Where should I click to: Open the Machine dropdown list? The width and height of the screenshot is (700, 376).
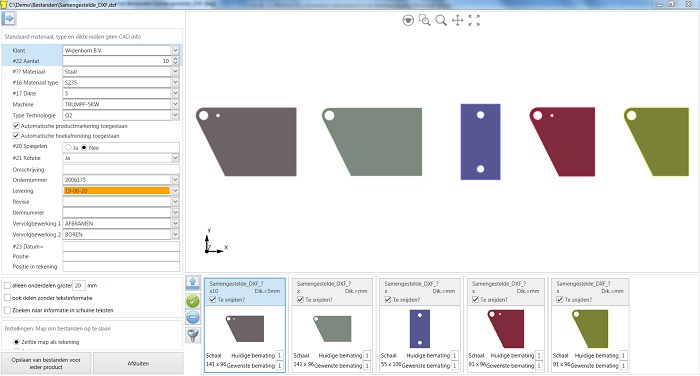pos(175,104)
